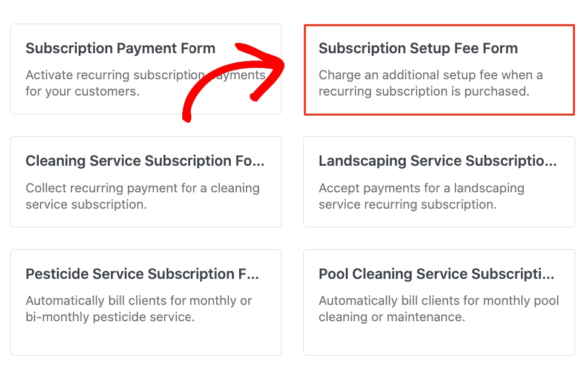Click the landscaping recurring subscription description
Viewport: 588px width, 366px height.
pos(421,196)
